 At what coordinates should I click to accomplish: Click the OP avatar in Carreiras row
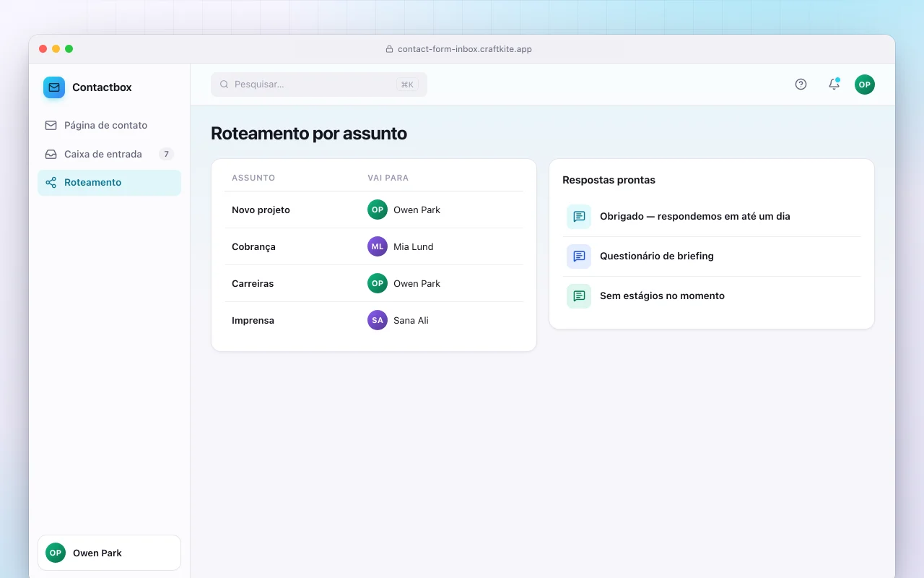pyautogui.click(x=378, y=283)
